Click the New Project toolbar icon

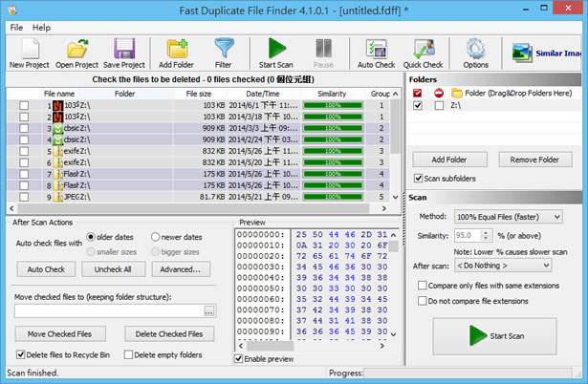point(30,53)
